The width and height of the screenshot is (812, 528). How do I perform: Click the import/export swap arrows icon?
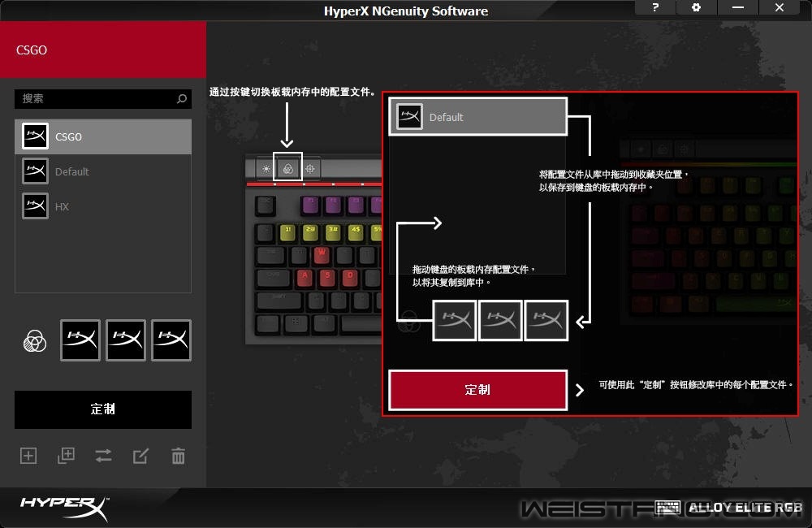coord(104,456)
